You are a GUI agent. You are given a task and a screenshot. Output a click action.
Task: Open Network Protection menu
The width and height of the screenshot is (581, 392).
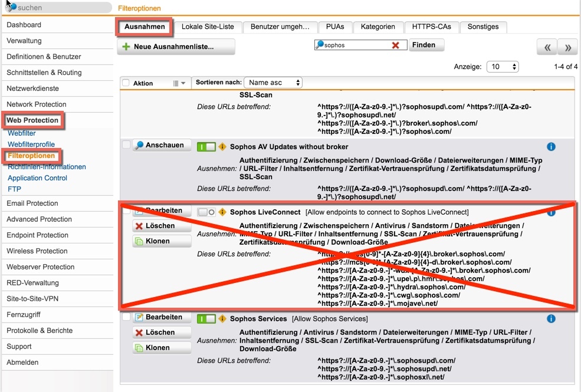57,104
